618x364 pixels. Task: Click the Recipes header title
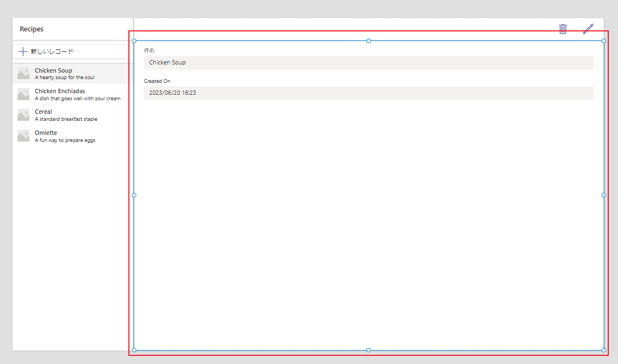point(31,29)
